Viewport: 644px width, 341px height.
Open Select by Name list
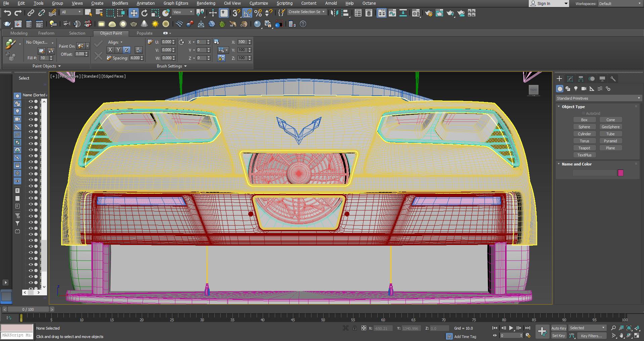pos(99,13)
